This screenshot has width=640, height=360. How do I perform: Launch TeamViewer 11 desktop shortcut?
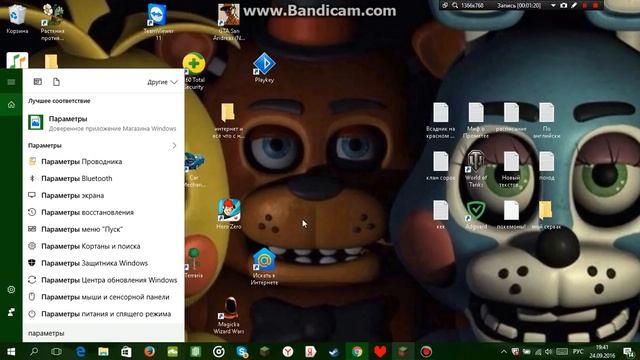[x=158, y=22]
